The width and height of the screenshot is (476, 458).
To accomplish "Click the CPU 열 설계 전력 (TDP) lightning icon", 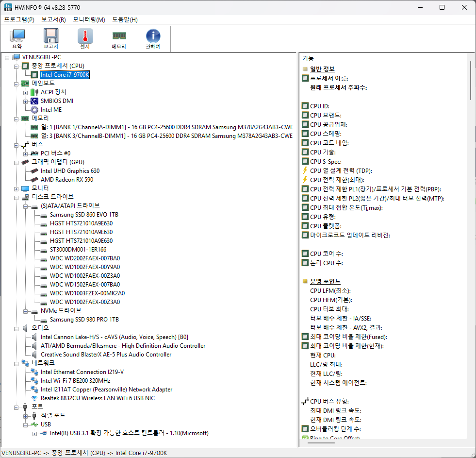I will [305, 171].
